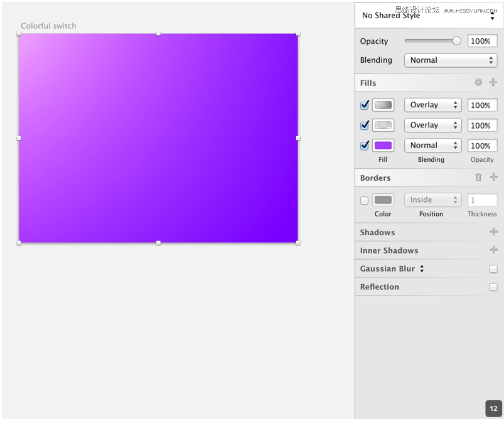Image resolution: width=504 pixels, height=421 pixels.
Task: Click the bottom-right corner selection handle
Action: [x=298, y=243]
